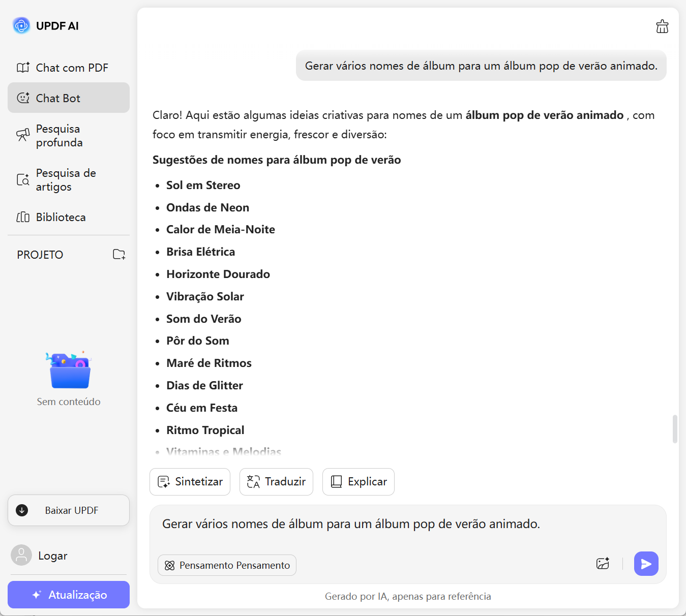Click the chat vertical scrollbar
This screenshot has width=686, height=616.
coord(675,429)
